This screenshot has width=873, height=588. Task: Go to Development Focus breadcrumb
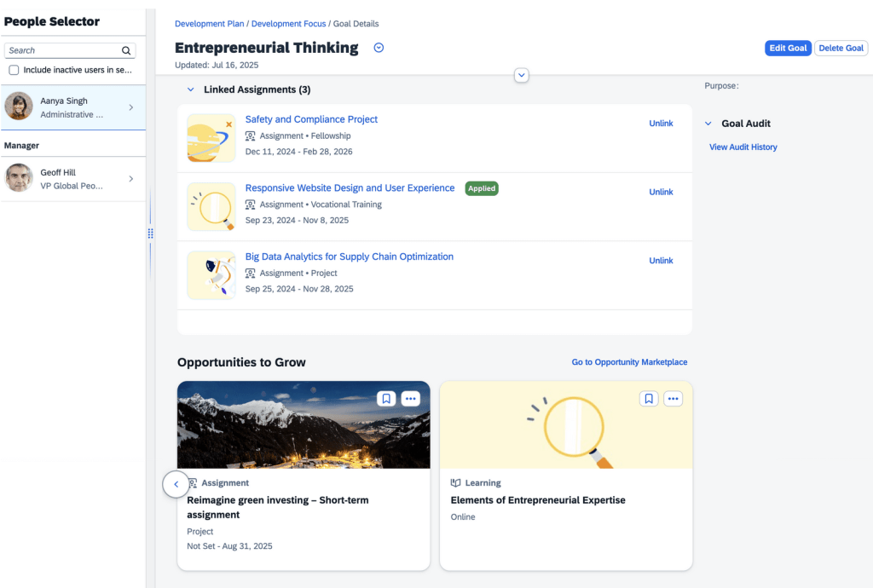pos(288,24)
